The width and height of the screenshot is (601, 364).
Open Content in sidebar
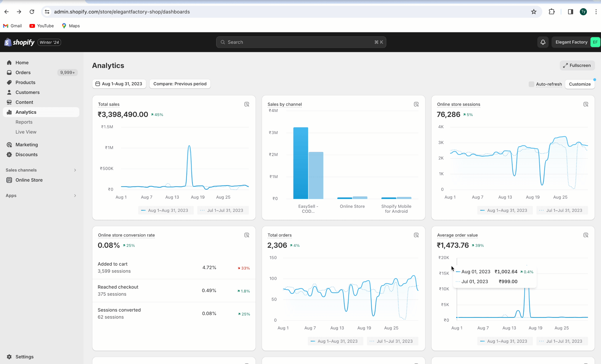point(41,102)
